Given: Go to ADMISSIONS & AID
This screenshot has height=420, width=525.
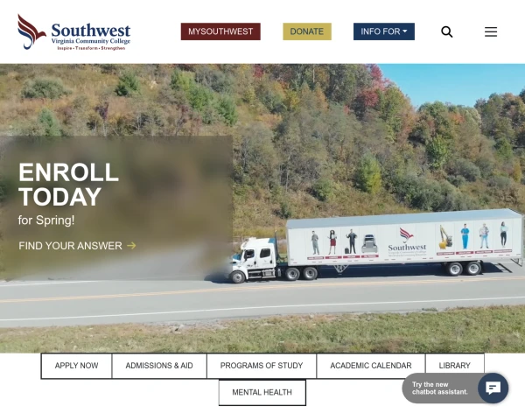Looking at the screenshot, I should (159, 366).
